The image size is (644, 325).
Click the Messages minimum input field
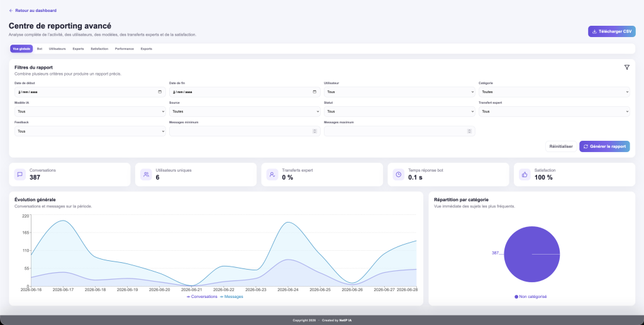(x=245, y=131)
